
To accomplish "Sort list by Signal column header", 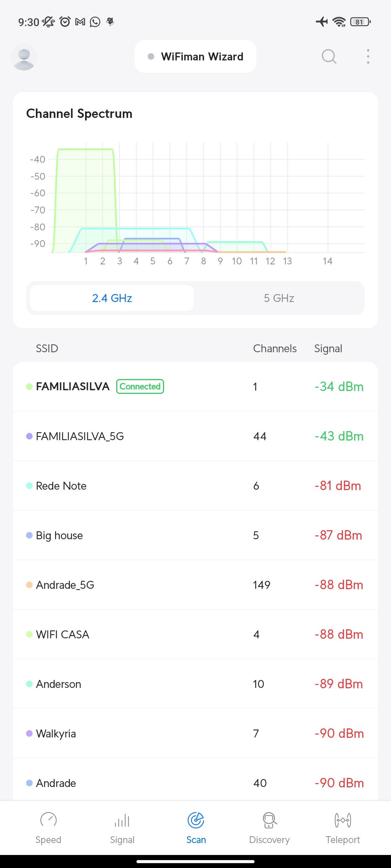I will (x=328, y=349).
